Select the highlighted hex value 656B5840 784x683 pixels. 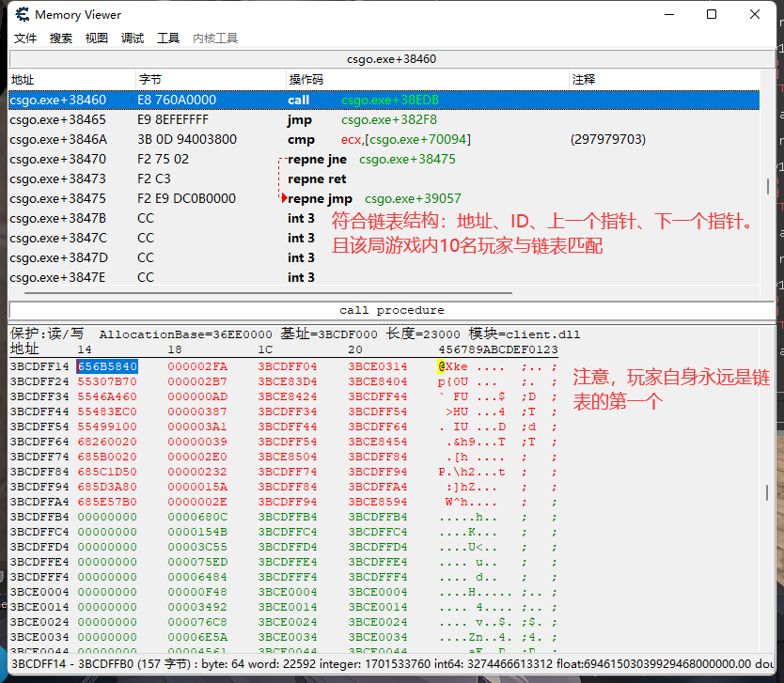pyautogui.click(x=107, y=366)
